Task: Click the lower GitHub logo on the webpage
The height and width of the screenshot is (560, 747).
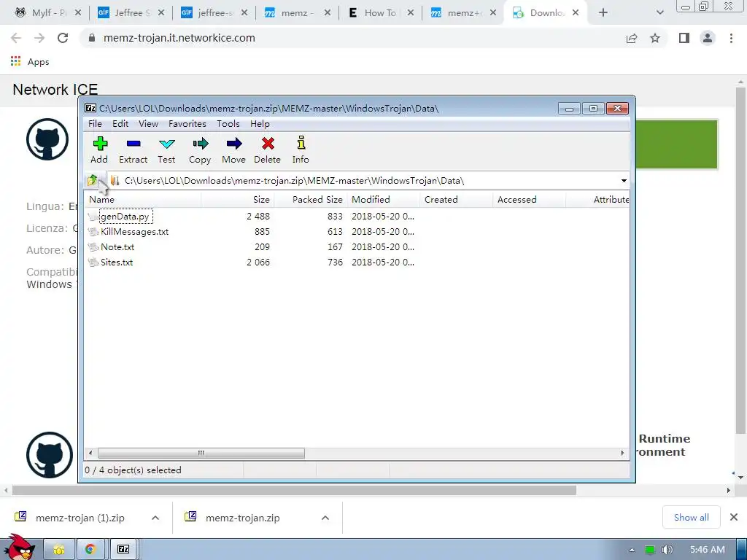Action: [x=50, y=455]
